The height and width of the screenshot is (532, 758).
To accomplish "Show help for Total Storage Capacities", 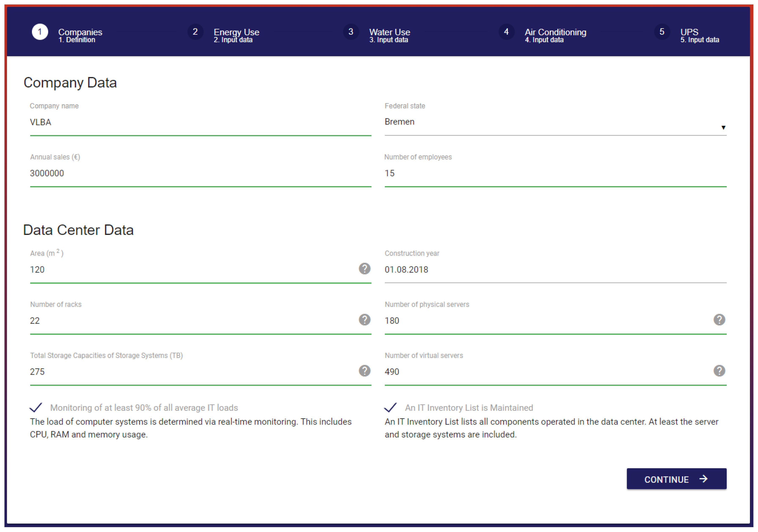I will 364,370.
